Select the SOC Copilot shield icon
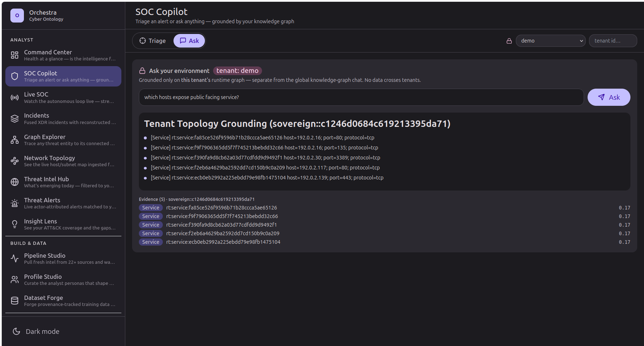 tap(15, 76)
